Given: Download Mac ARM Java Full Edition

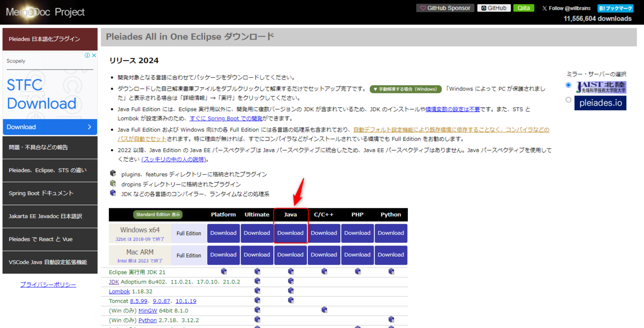Looking at the screenshot, I should tap(290, 255).
